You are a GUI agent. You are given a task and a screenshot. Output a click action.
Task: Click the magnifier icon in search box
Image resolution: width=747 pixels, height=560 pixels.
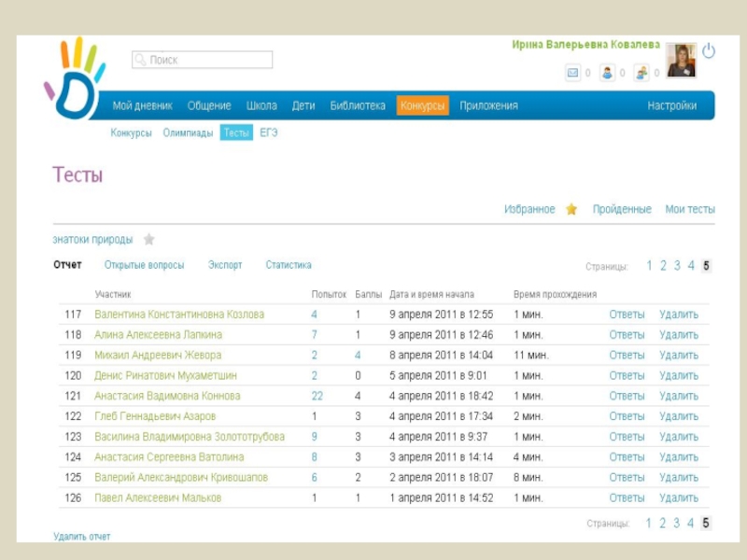pos(141,60)
